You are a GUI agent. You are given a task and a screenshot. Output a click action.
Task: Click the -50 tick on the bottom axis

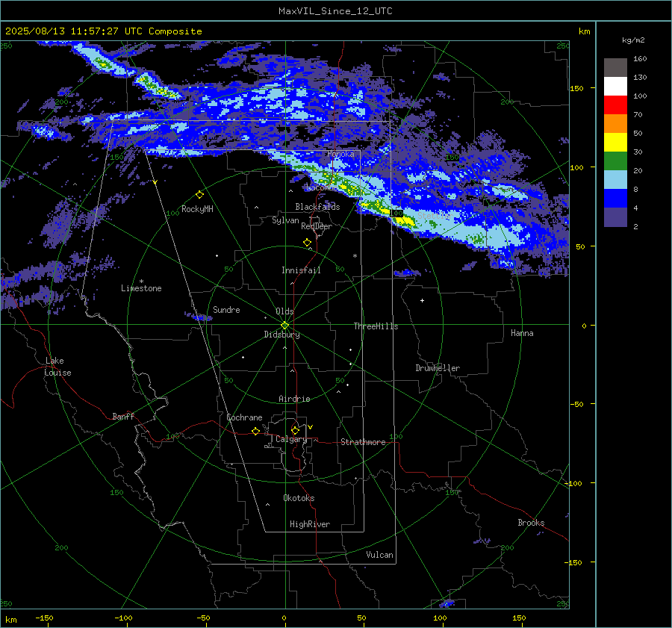pos(202,618)
